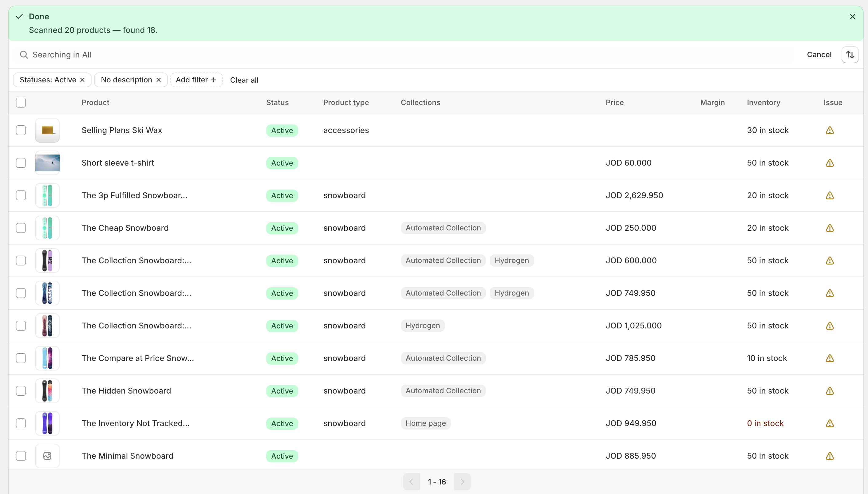Click the Cancel search button
Image resolution: width=868 pixels, height=494 pixels.
point(819,55)
